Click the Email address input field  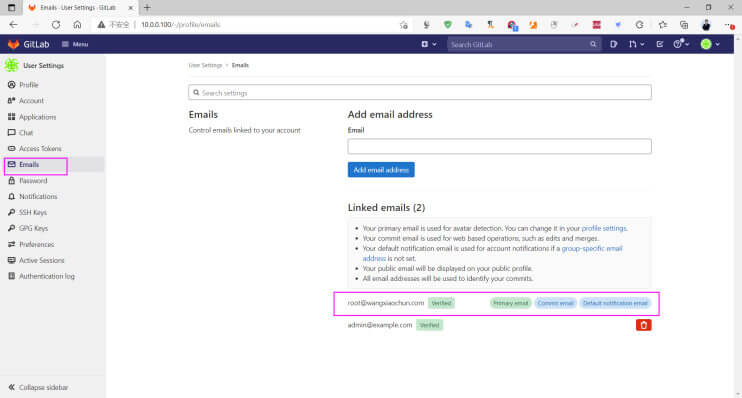[499, 146]
